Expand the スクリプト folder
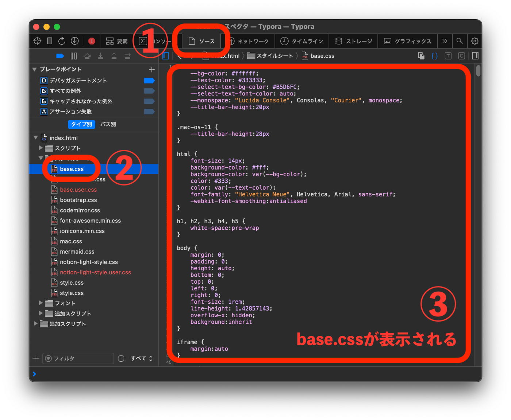511x420 pixels. click(41, 148)
